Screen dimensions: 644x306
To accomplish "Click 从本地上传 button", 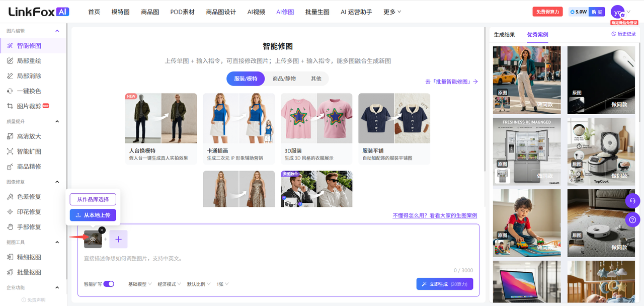I will 93,215.
